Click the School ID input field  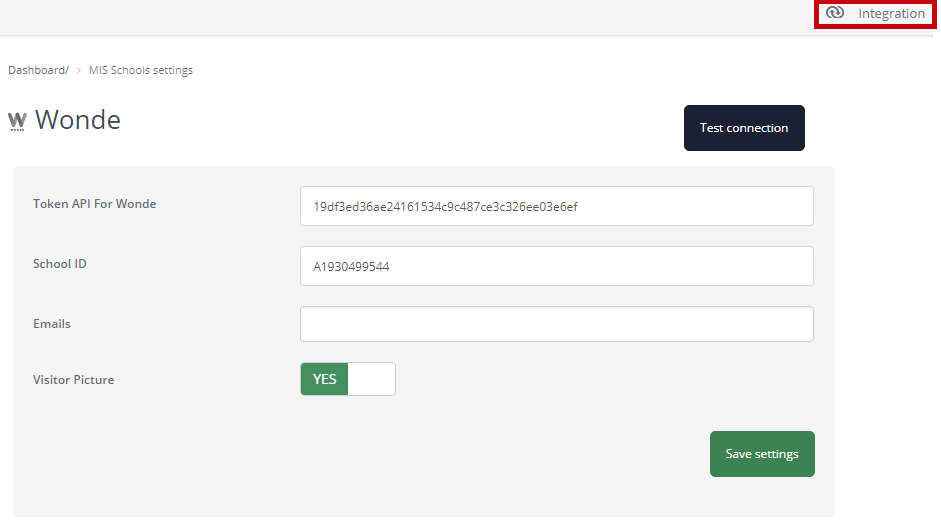[556, 266]
